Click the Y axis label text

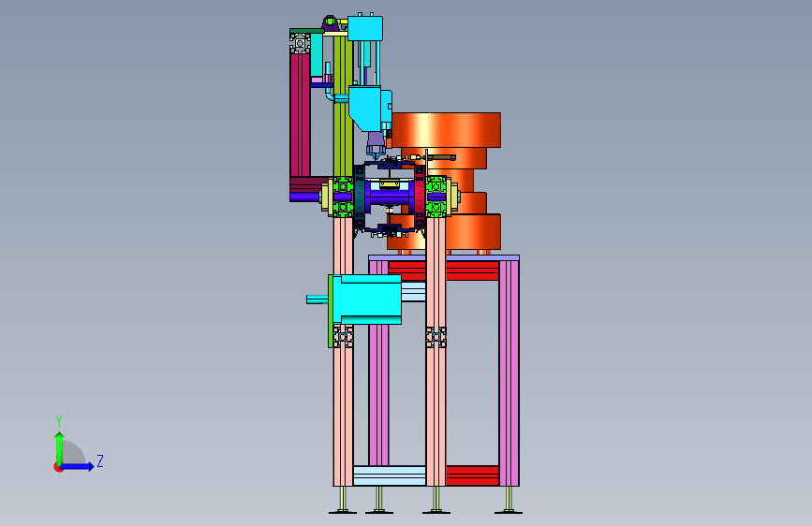[x=59, y=420]
